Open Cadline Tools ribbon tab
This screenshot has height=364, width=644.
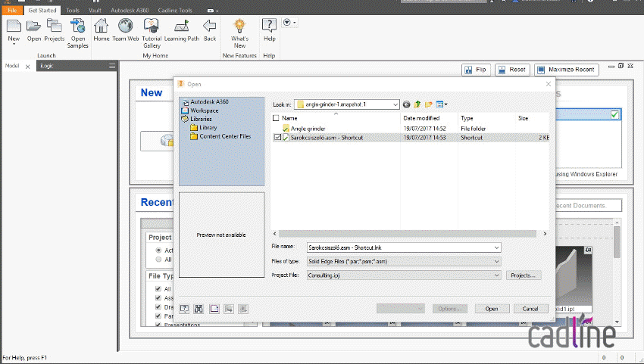pyautogui.click(x=175, y=11)
